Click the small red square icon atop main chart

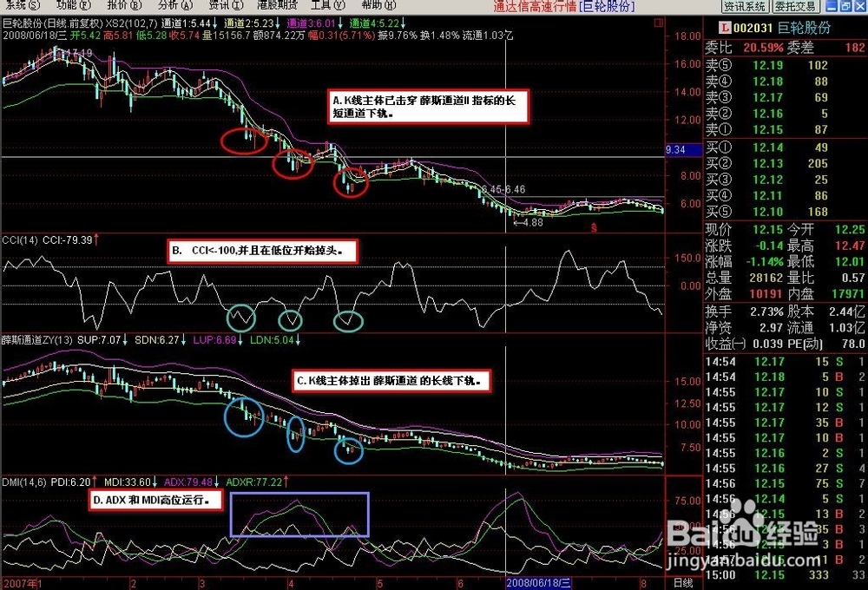(x=658, y=23)
